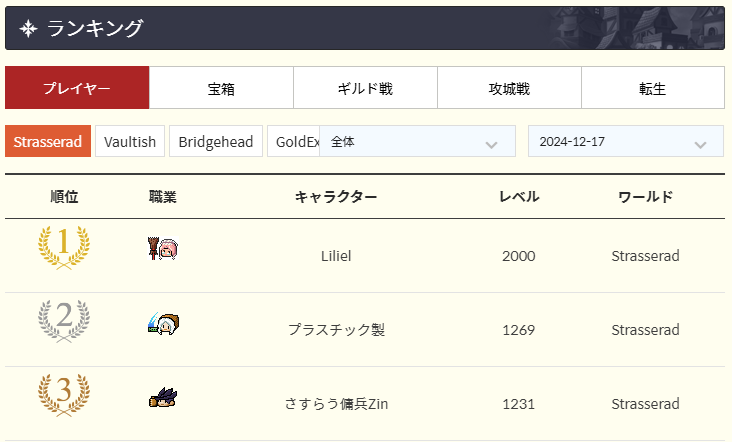
Task: Open the ギルド戦 ranking tab
Action: tap(365, 88)
